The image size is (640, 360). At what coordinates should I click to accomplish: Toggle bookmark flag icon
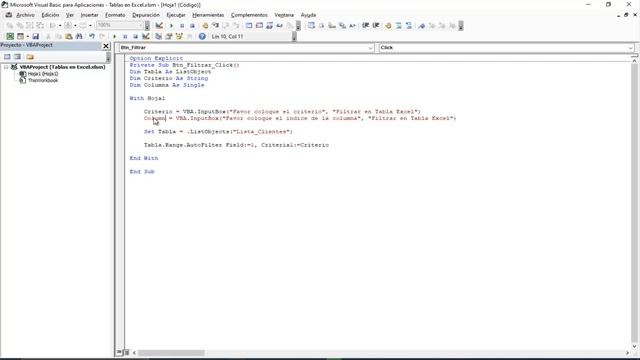[422, 25]
